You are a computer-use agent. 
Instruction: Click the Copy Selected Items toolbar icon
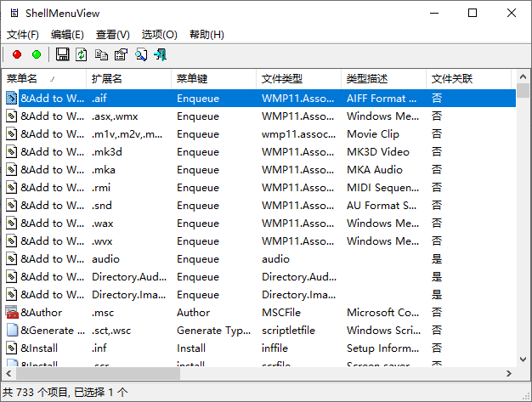tap(101, 54)
